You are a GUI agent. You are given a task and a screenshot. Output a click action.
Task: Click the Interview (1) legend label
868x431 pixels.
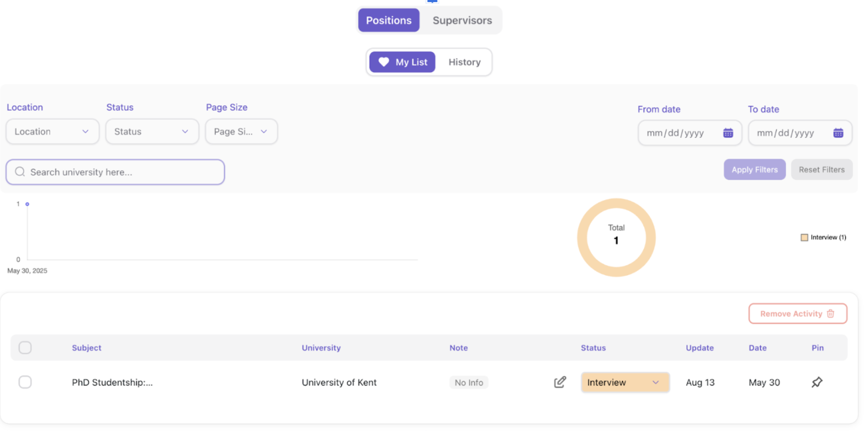click(x=828, y=237)
